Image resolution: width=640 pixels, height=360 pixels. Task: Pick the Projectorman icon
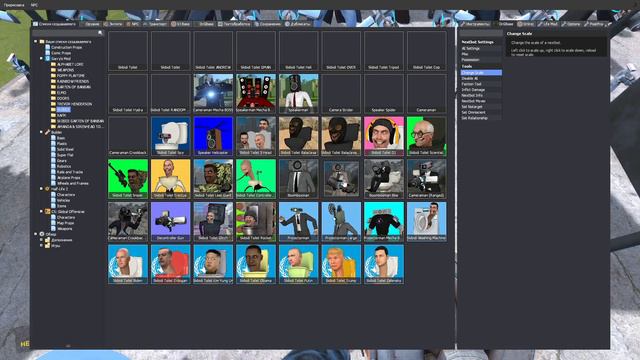[x=298, y=221]
